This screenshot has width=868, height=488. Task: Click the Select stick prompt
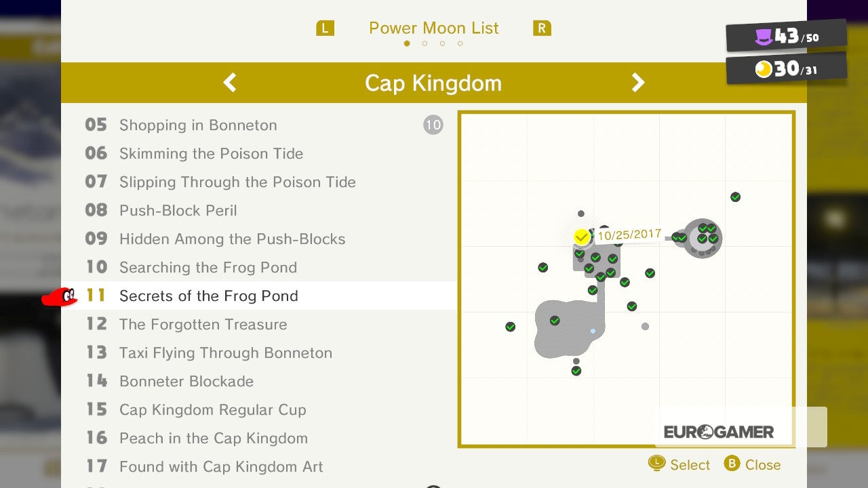[679, 464]
